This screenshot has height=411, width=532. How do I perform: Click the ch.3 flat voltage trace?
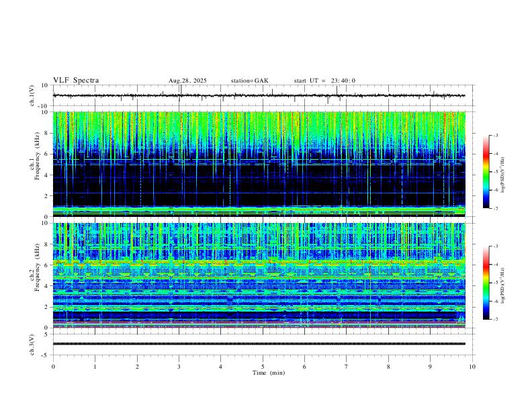[x=259, y=344]
